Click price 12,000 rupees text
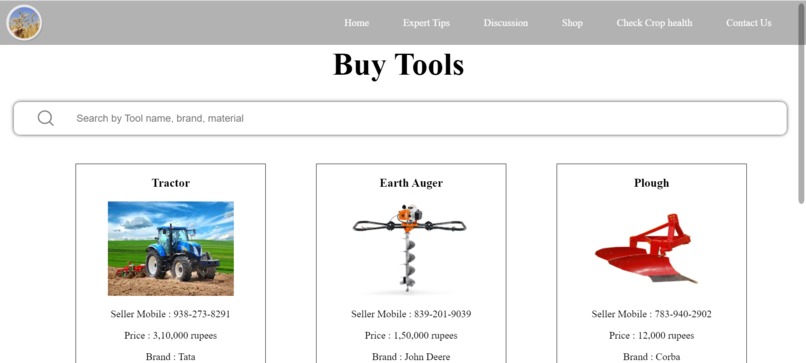The width and height of the screenshot is (806, 363). 651,336
